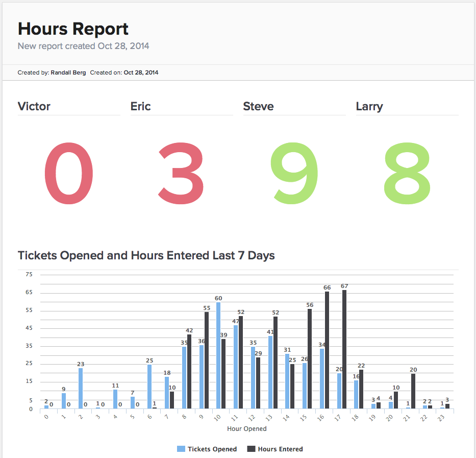Click the dark bar labeled 66 at hour 16

327,350
